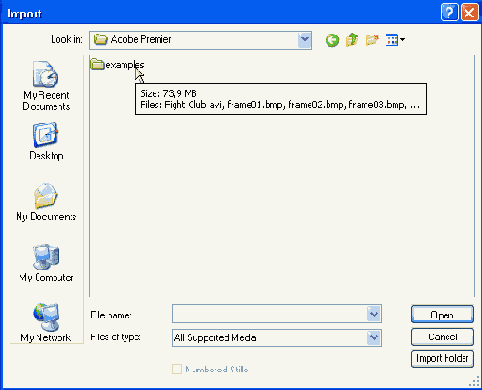Viewport: 482px width, 390px height.
Task: Browse the My Computer location
Action: pos(46,263)
